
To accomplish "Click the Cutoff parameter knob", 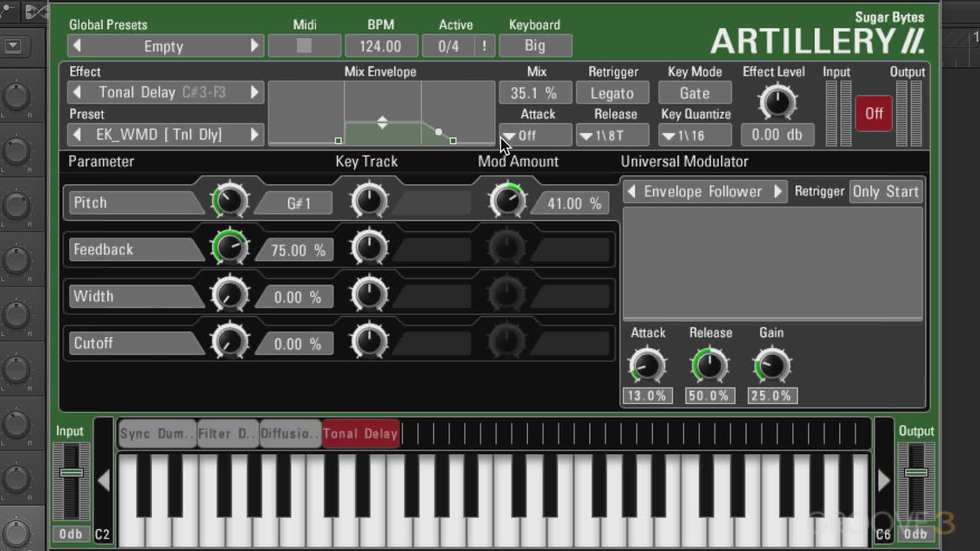I will 230,341.
